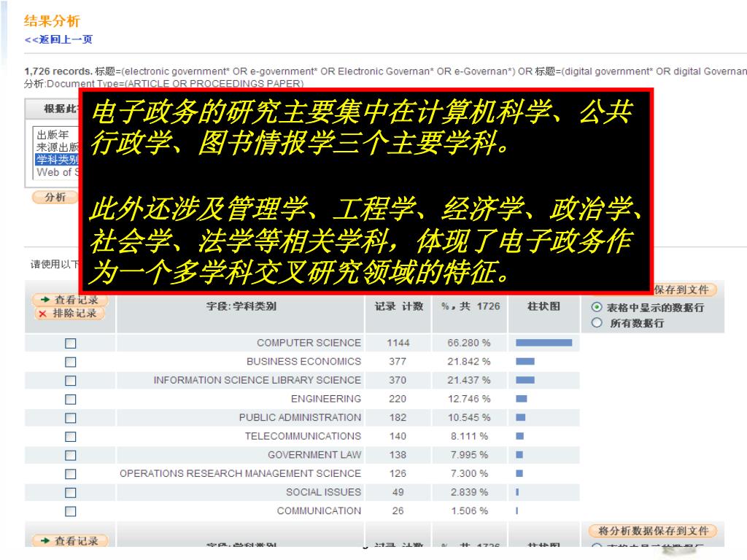This screenshot has height=560, width=747.
Task: Click SOCIAL ISSUES category text
Action: [x=323, y=492]
